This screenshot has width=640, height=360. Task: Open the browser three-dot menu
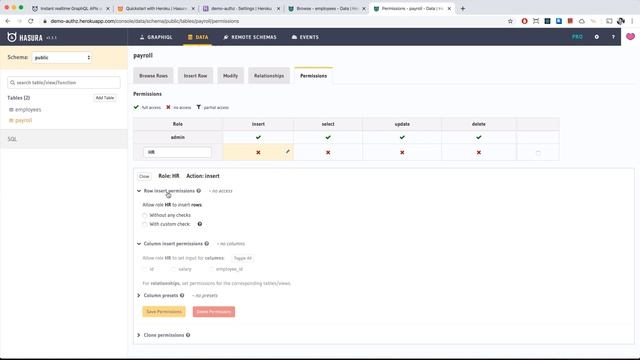point(632,21)
